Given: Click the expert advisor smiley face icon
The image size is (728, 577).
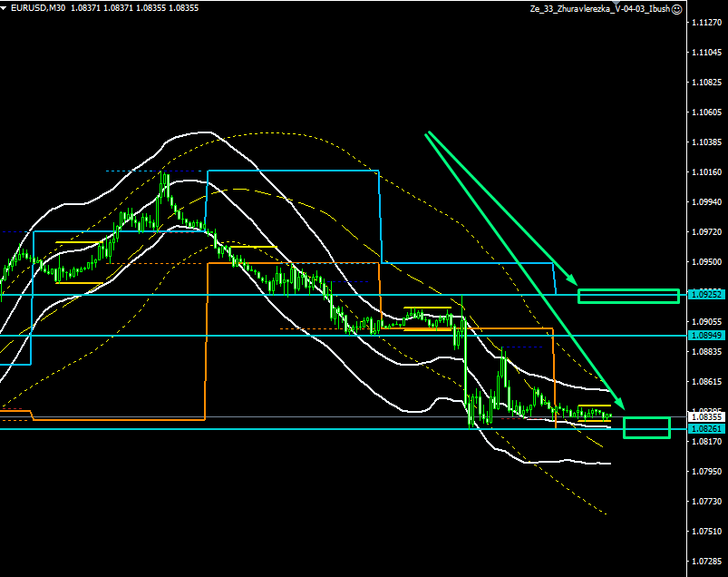Looking at the screenshot, I should [x=677, y=9].
